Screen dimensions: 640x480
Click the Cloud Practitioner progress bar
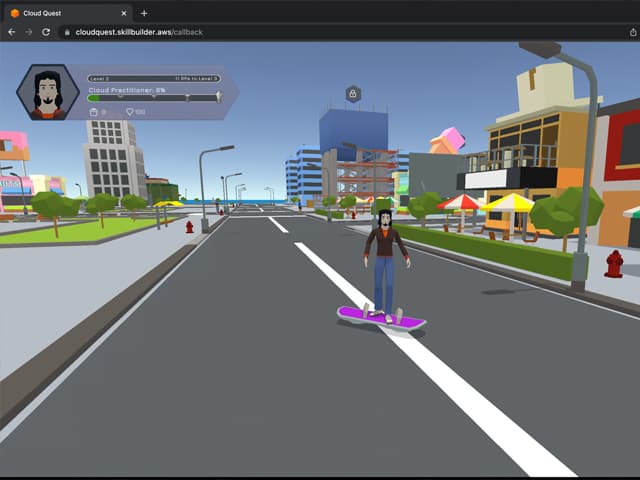[x=150, y=97]
